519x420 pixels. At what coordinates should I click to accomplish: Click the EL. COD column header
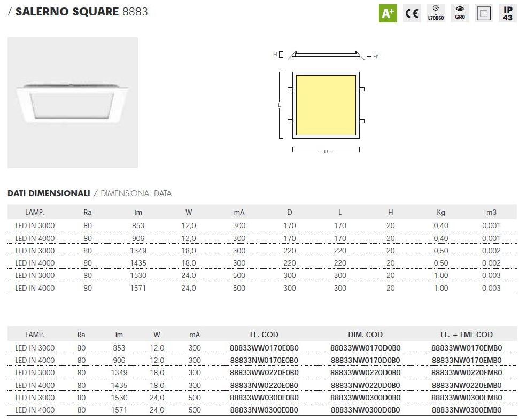[264, 335]
